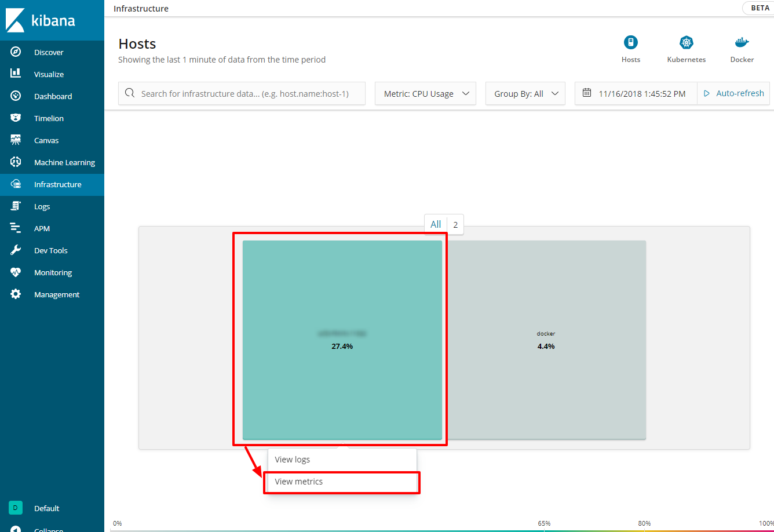774x532 pixels.
Task: Go to the Machine Learning menu label
Action: click(65, 162)
